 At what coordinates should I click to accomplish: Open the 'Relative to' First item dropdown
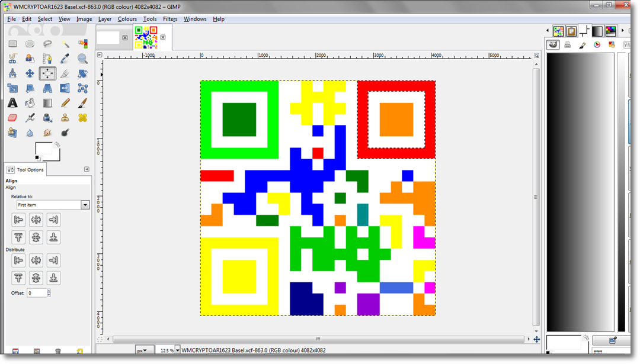53,205
